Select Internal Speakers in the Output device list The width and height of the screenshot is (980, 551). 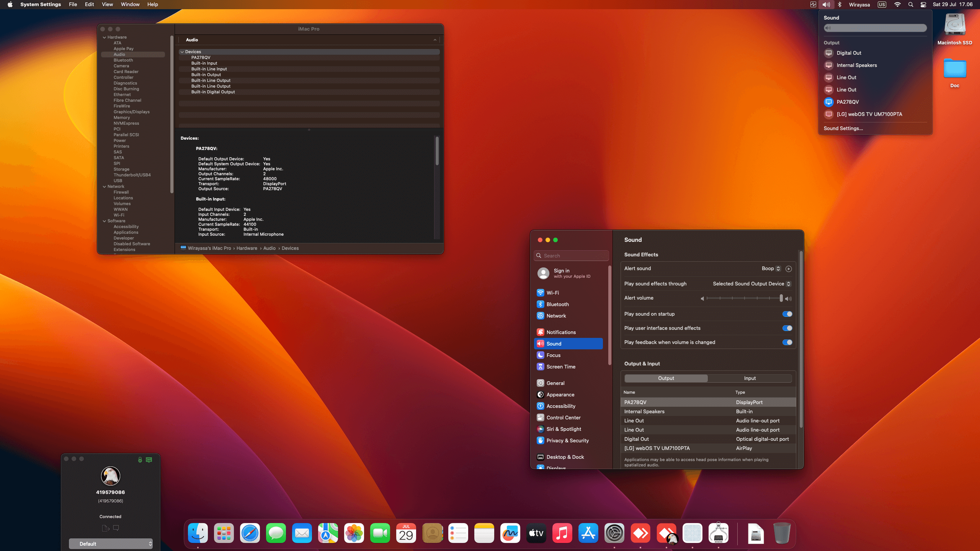click(x=644, y=411)
